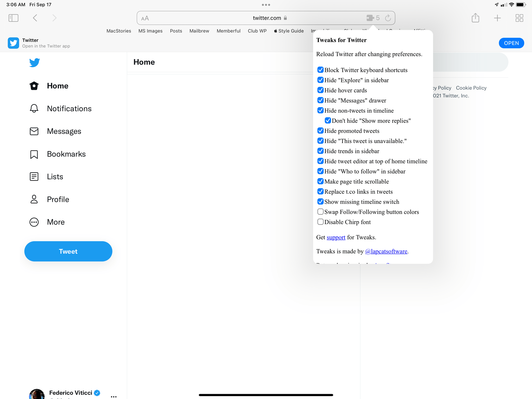Uncheck Hide "Explore" in sidebar
This screenshot has height=399, width=532.
coord(320,80)
